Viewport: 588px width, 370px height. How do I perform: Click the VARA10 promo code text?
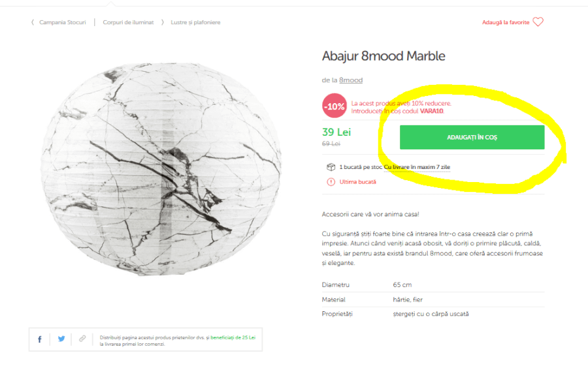pyautogui.click(x=431, y=111)
